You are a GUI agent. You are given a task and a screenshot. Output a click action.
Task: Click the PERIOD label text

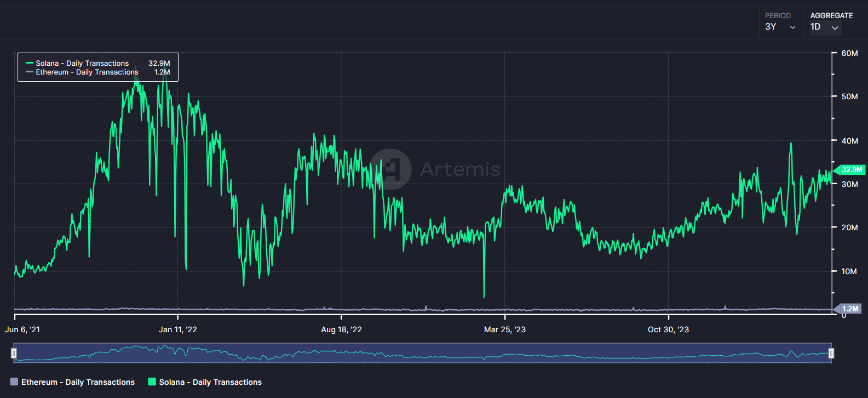778,15
